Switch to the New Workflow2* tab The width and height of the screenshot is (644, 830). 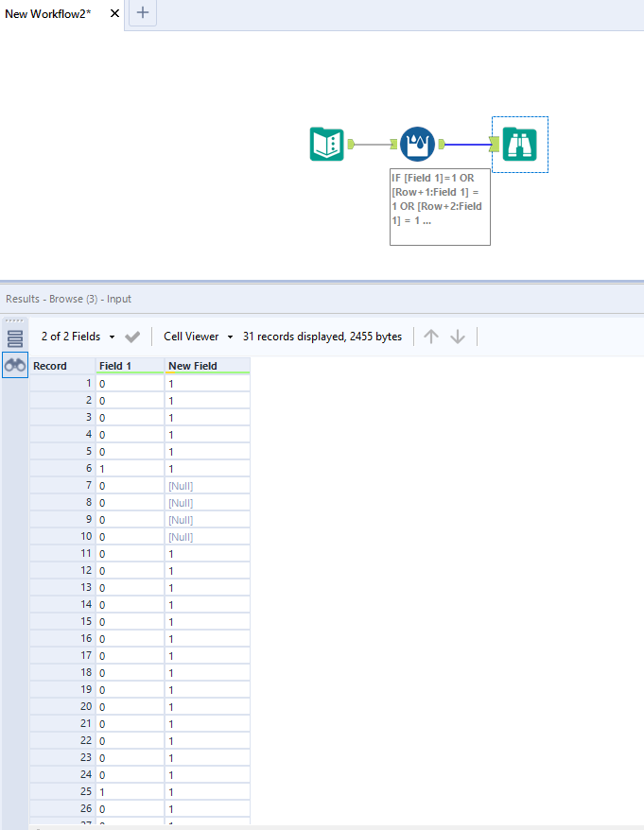click(49, 13)
